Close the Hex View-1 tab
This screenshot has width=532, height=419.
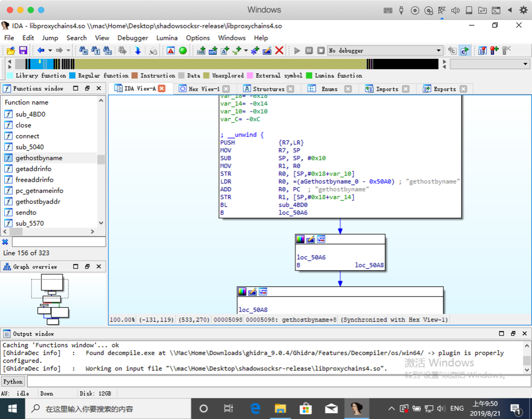point(226,89)
